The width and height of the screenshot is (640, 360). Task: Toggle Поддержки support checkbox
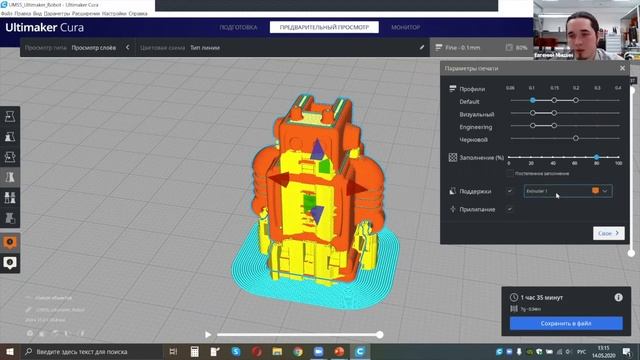pos(509,191)
